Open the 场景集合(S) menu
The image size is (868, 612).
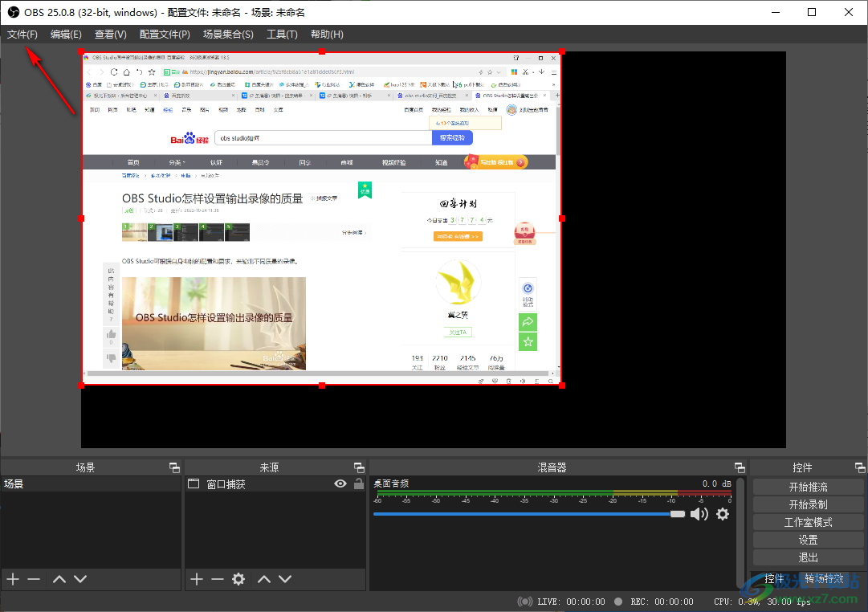click(228, 35)
